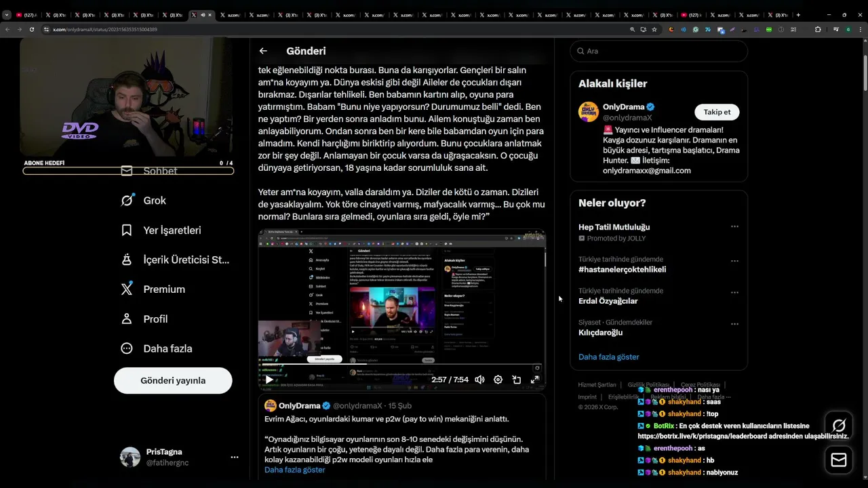
Task: Open options for Kılıçdaroğlu trend
Action: coord(734,324)
